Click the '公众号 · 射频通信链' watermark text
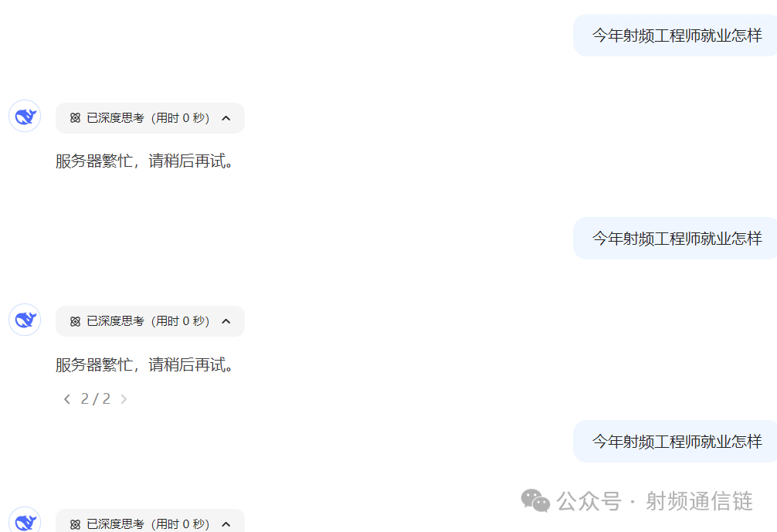 pos(655,501)
